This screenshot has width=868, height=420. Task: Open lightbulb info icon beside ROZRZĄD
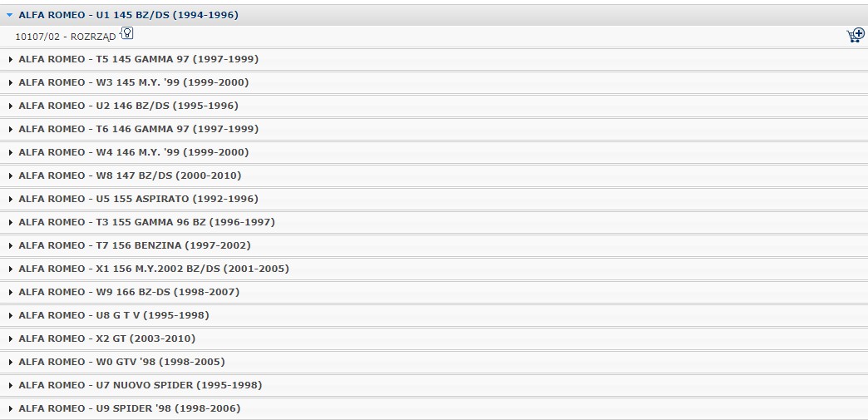pos(126,33)
